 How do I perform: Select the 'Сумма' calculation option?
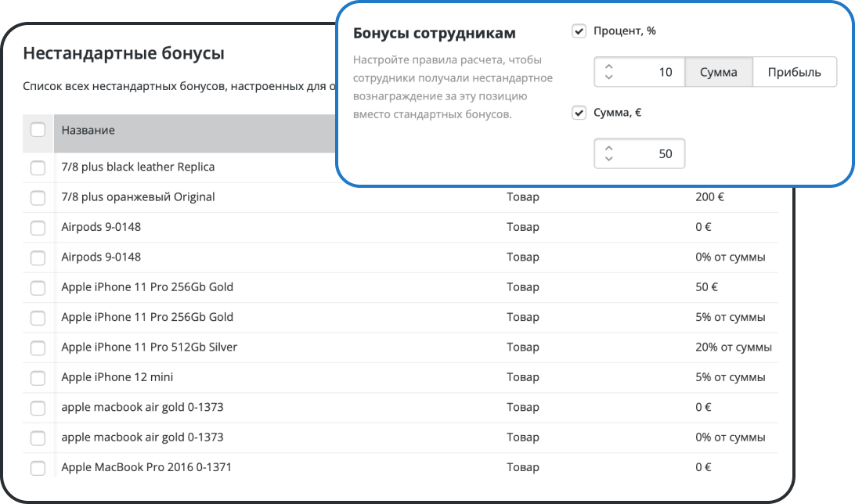pos(719,72)
